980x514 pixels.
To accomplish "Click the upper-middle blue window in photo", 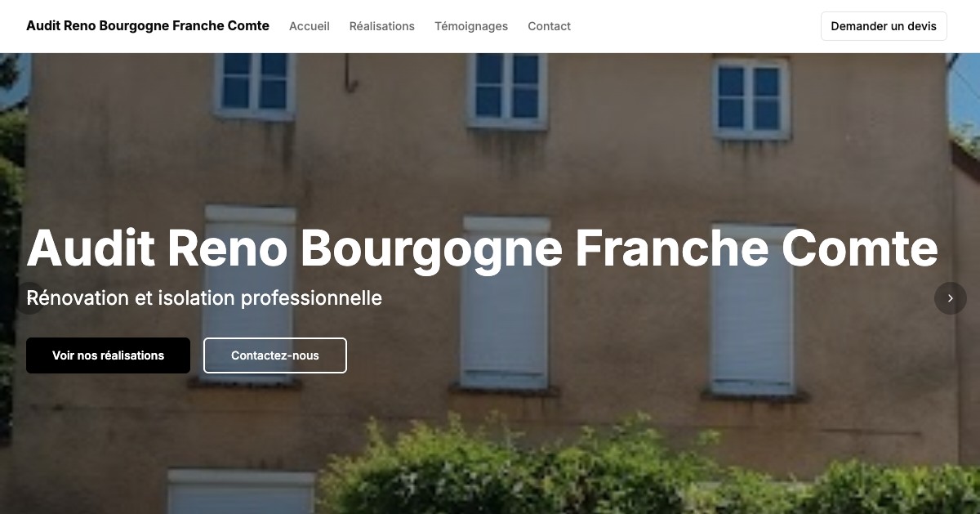I will click(x=507, y=88).
